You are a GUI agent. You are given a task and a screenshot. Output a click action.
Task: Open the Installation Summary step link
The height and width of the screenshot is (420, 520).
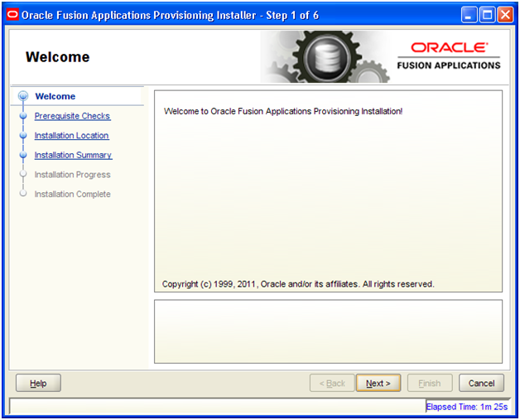74,155
